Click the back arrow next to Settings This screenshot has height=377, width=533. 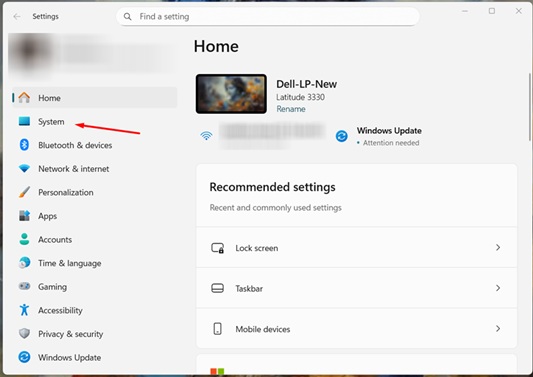pos(17,16)
